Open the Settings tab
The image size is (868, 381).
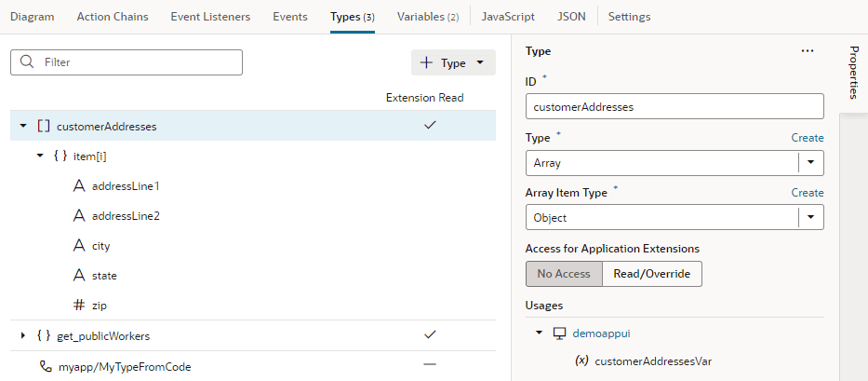(630, 17)
